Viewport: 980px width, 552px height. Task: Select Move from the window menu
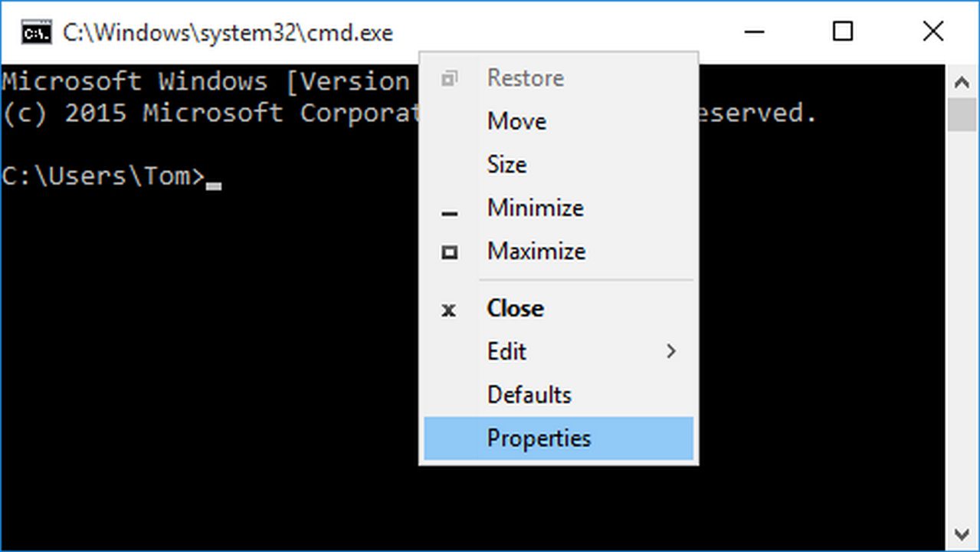coord(516,121)
